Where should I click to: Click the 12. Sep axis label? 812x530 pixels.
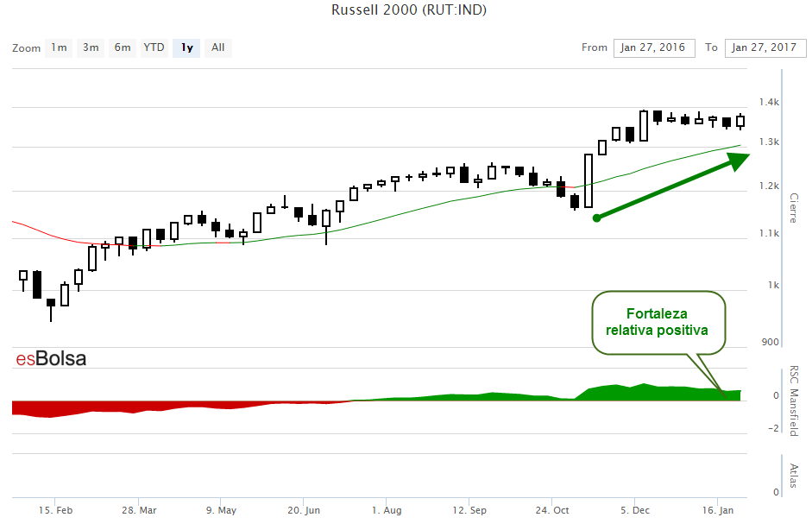pyautogui.click(x=469, y=510)
